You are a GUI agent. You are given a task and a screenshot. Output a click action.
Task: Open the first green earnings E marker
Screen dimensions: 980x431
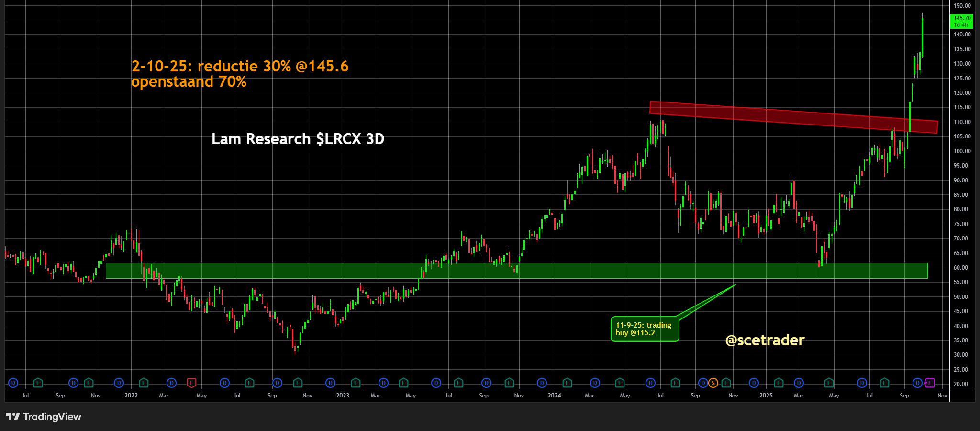pos(38,383)
